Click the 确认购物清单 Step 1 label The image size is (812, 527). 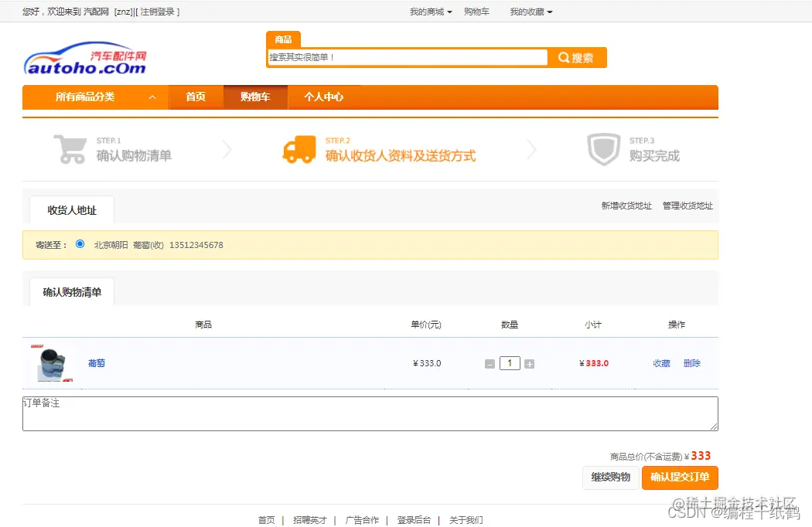click(134, 155)
